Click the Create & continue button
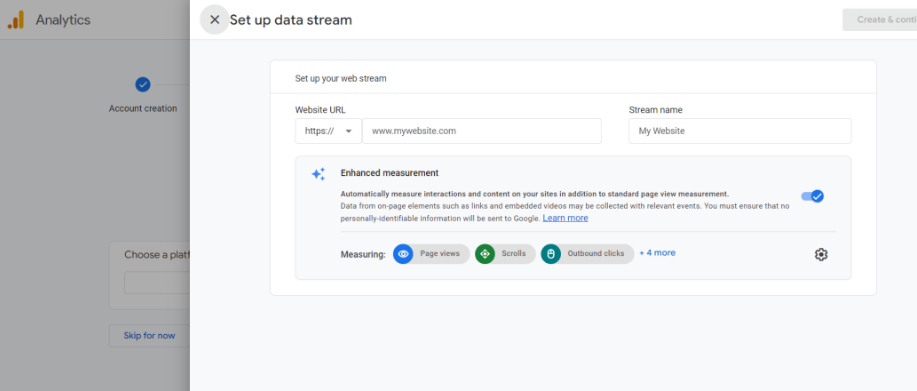Screen dimensions: 917x391 pos(880,20)
